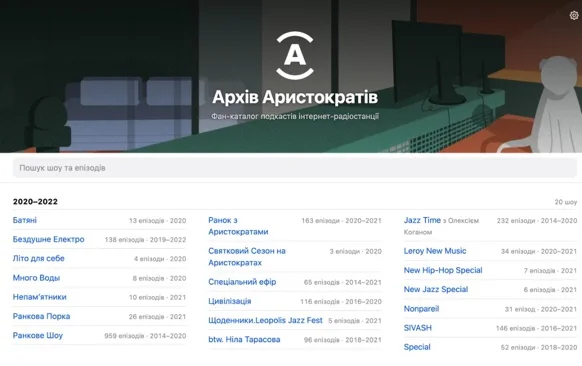
Task: Open the Ранкове Шоу show
Action: pyautogui.click(x=38, y=336)
